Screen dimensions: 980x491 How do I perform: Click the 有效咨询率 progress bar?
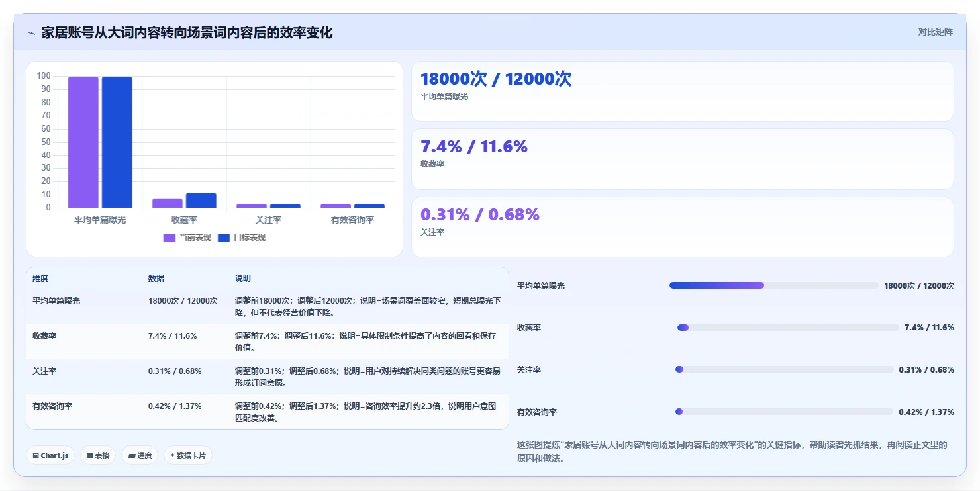tap(784, 412)
